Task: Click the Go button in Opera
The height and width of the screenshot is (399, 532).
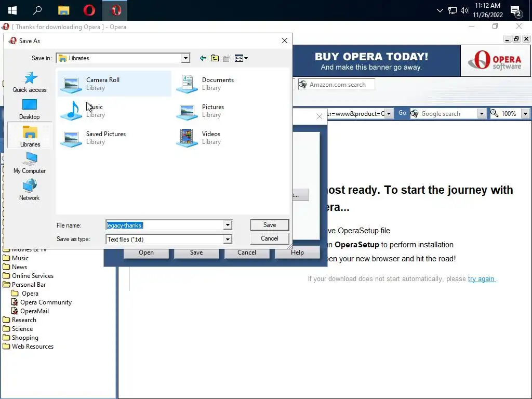Action: coord(403,113)
